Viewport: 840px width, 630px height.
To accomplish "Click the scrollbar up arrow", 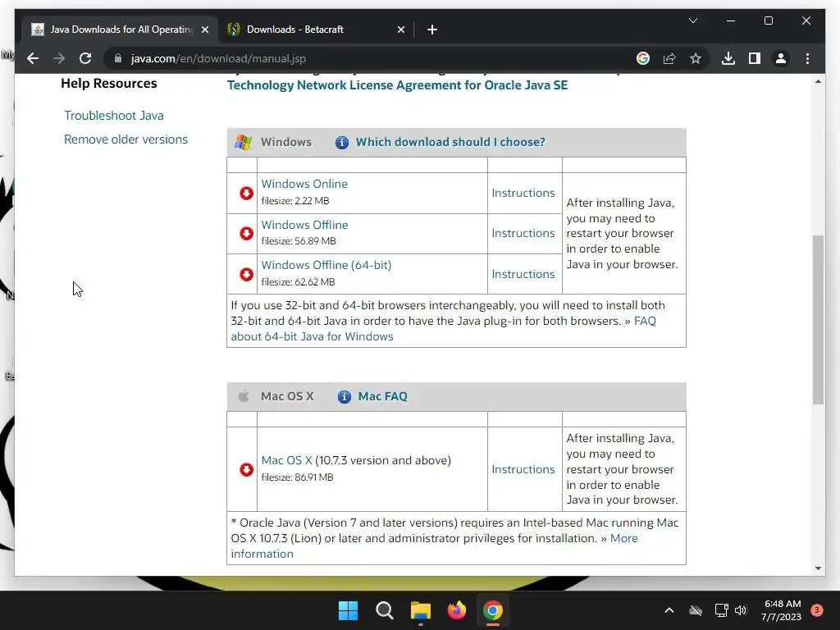I will coord(818,81).
